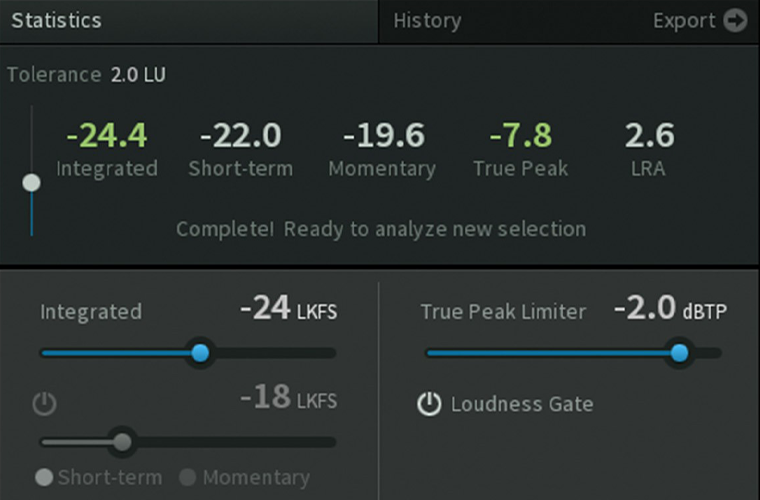760x500 pixels.
Task: Open the Statistics tab
Action: (56, 20)
